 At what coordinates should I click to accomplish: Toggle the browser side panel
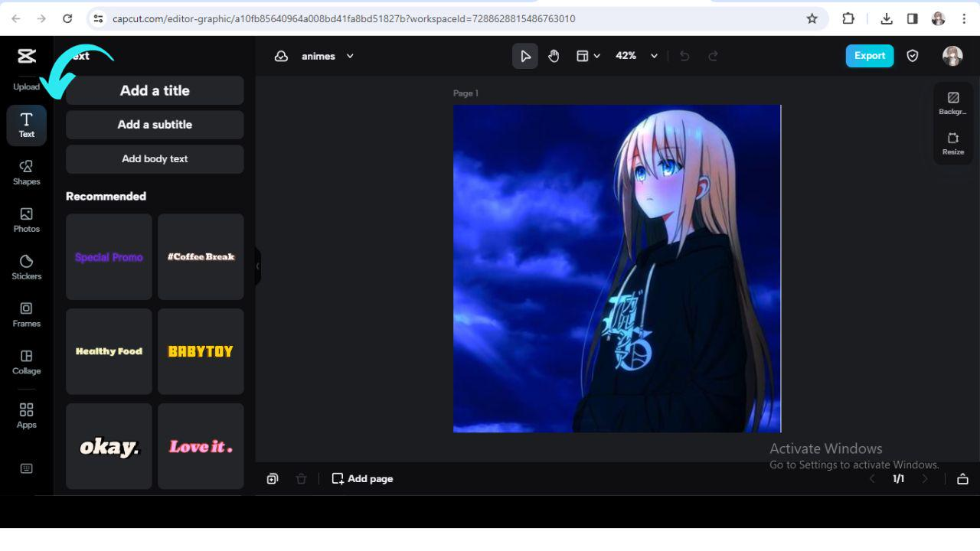(913, 18)
